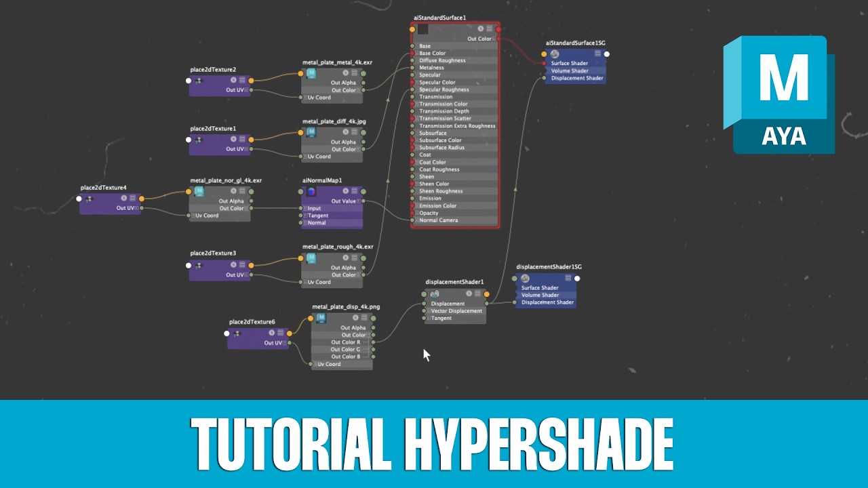868x488 pixels.
Task: Click the Maya logo badge
Action: coord(780,94)
